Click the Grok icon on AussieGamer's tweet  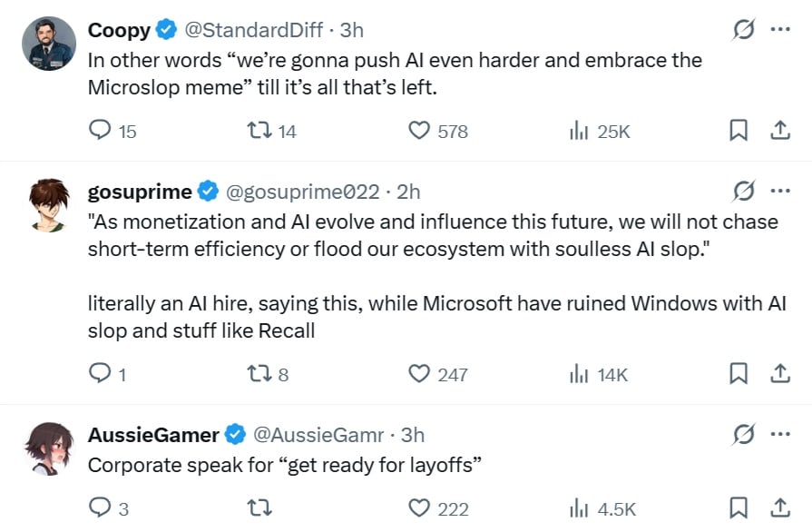[x=743, y=434]
